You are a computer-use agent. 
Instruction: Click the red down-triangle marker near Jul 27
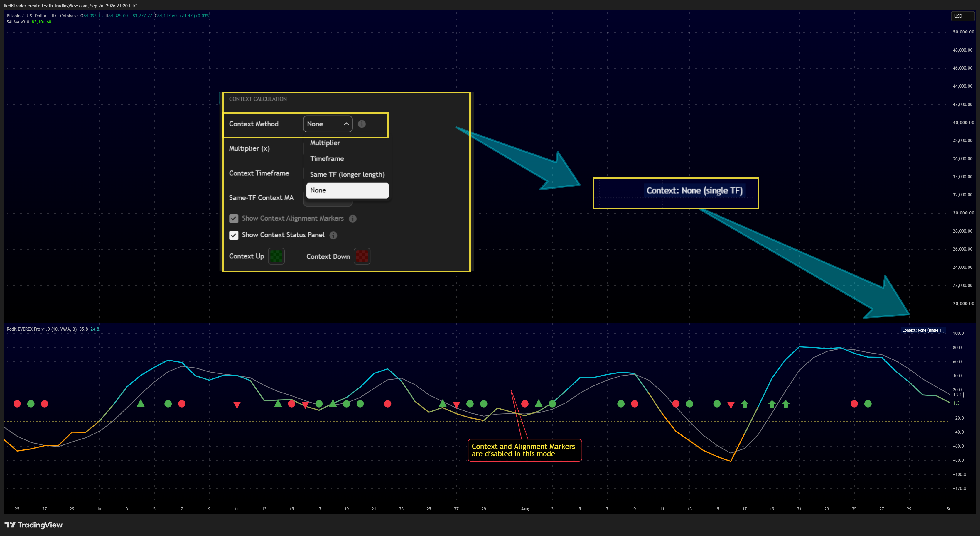click(456, 405)
